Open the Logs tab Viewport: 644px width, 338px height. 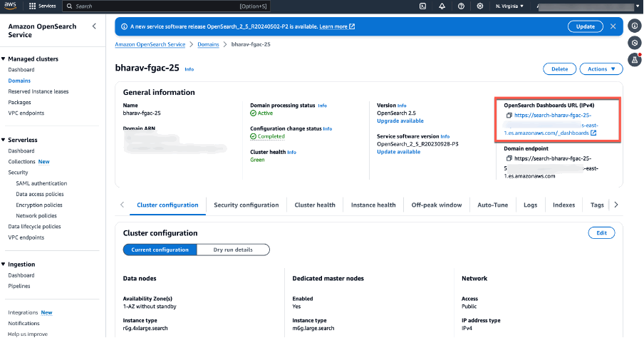[530, 205]
